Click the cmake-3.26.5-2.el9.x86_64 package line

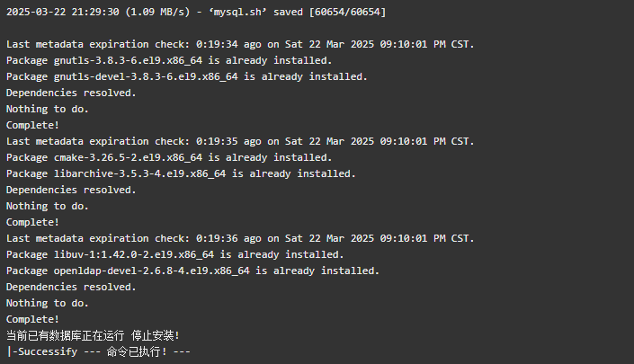(169, 157)
